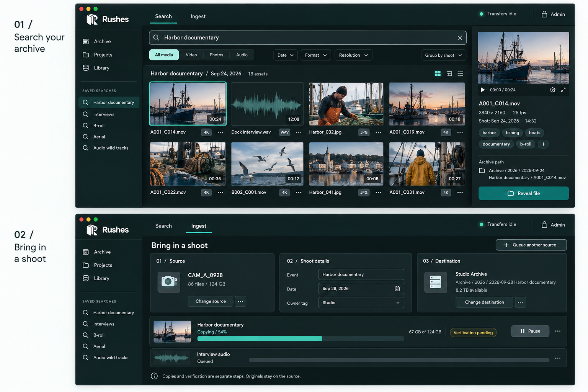Click the Harbor documentary copy progress bar
Viewport: 588px width, 392px height.
pos(301,339)
